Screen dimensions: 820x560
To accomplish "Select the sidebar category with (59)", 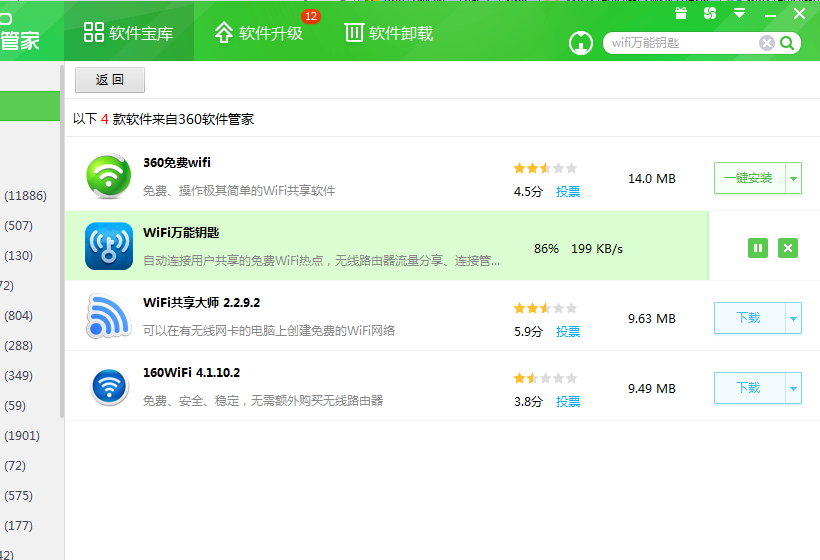I will coord(15,406).
